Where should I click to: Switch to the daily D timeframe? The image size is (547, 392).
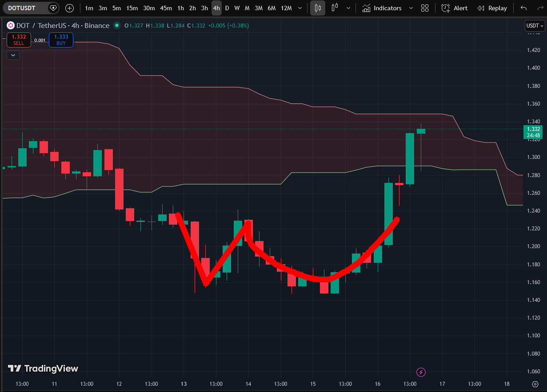(x=227, y=8)
